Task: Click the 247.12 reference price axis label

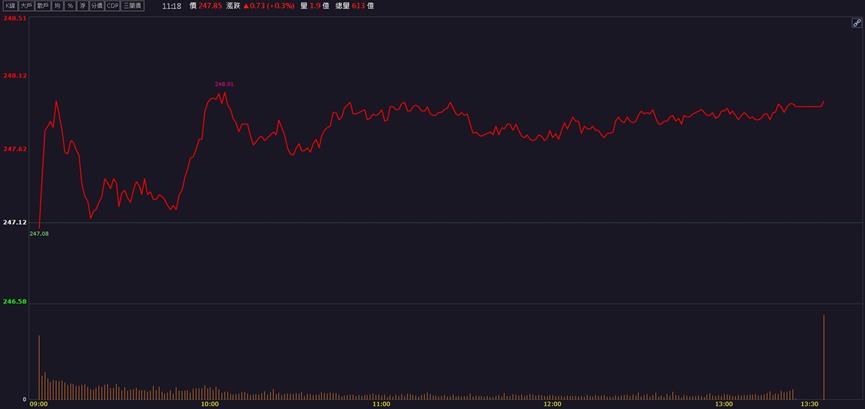Action: pyautogui.click(x=15, y=222)
